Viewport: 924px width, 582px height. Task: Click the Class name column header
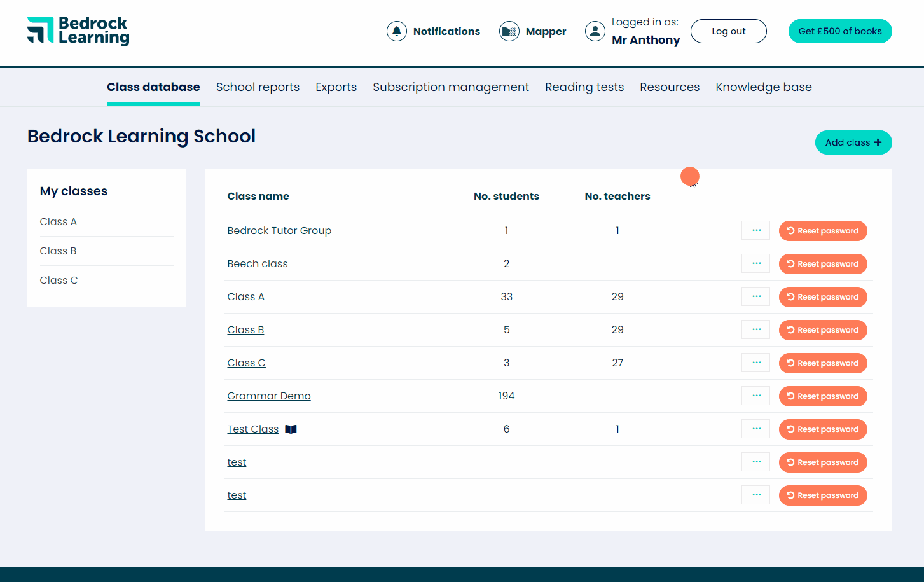pyautogui.click(x=258, y=196)
